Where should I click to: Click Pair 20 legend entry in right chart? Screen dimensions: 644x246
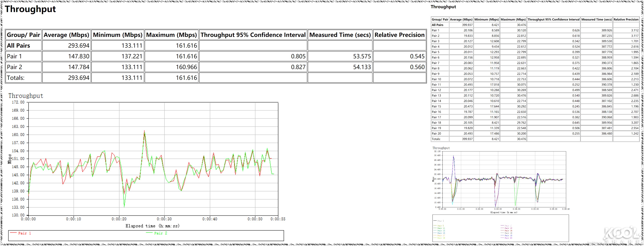(x=508, y=238)
